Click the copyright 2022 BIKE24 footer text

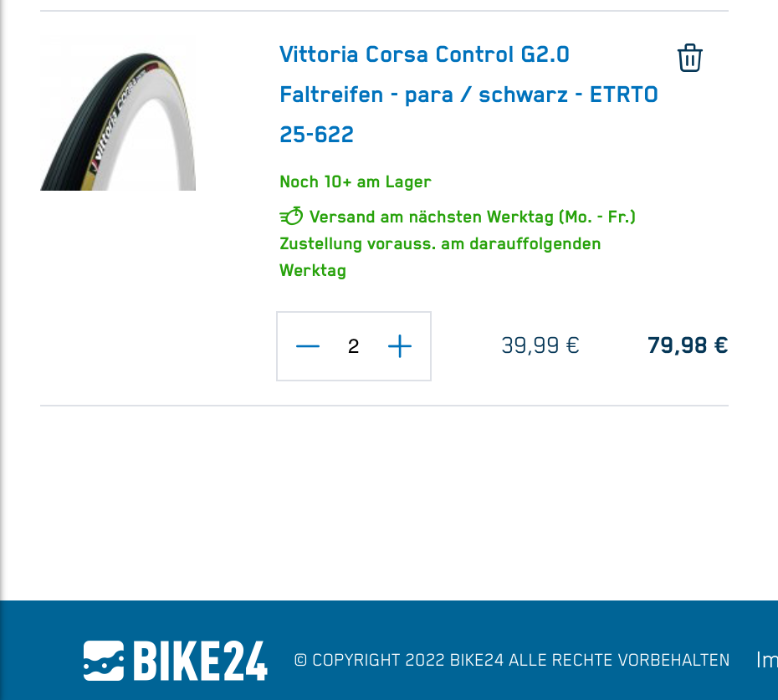pos(511,661)
